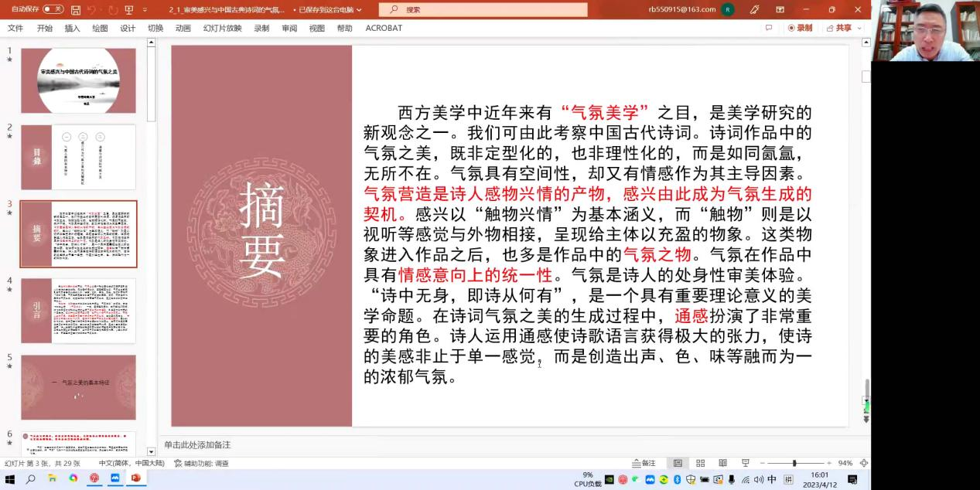Select slide 4 引言 thumbnail

pos(78,310)
